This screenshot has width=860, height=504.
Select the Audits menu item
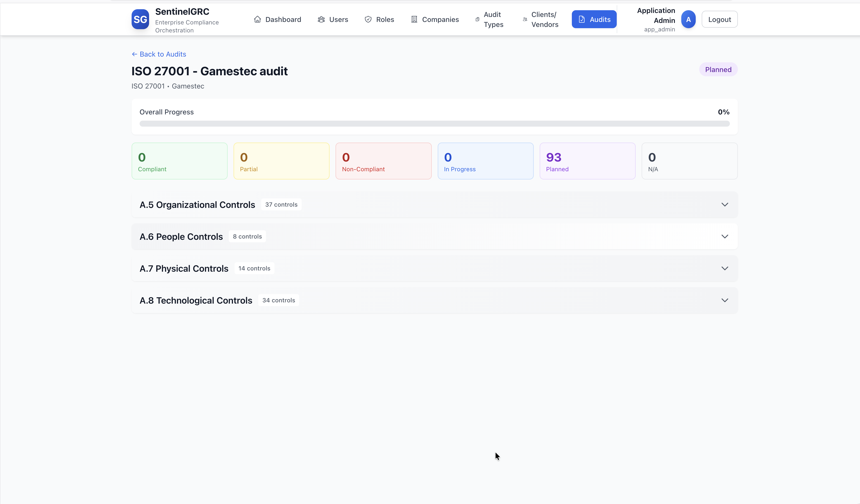pos(594,19)
